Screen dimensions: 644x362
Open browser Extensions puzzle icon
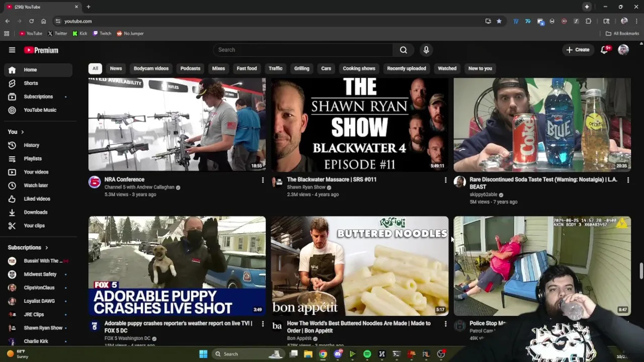588,21
